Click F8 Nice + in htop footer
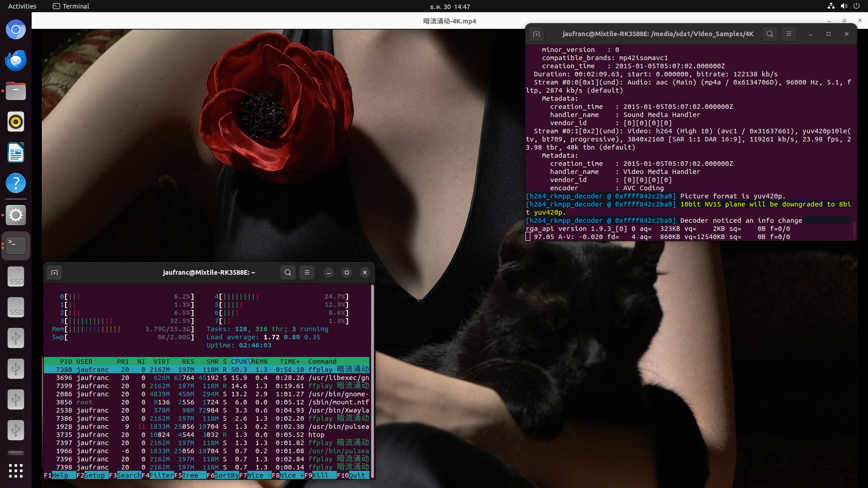The image size is (868, 488). tap(288, 475)
